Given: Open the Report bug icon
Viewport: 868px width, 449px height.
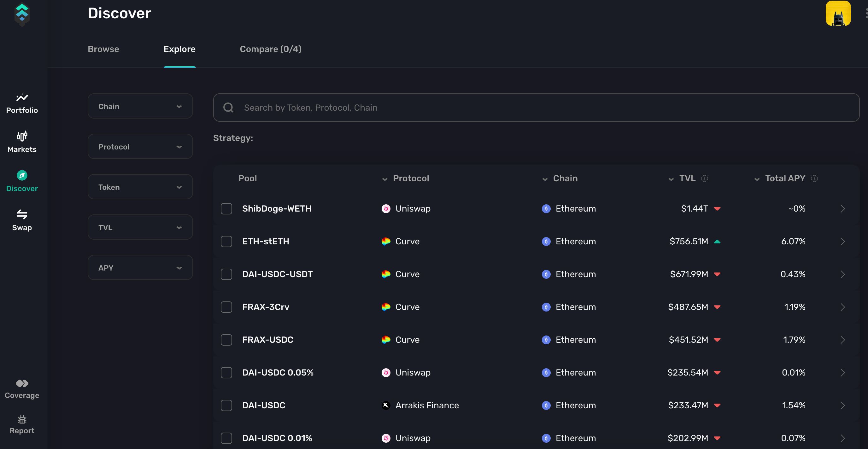Looking at the screenshot, I should (22, 419).
